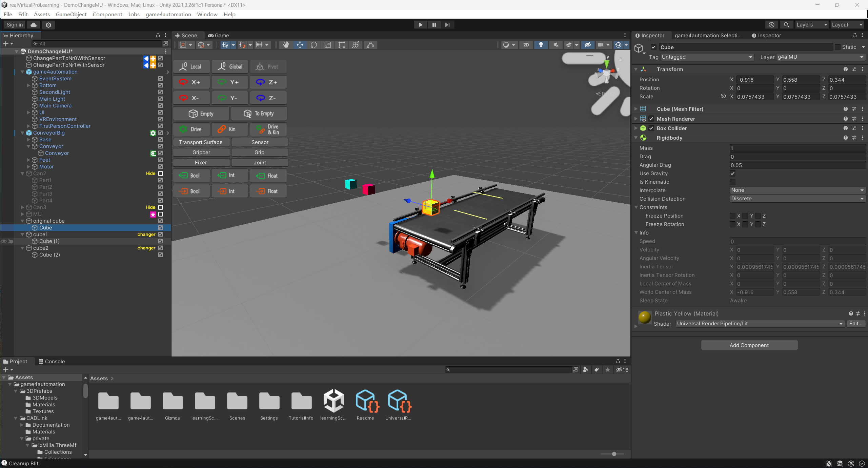This screenshot has width=868, height=468.
Task: Open the game4automation menu
Action: click(x=168, y=14)
